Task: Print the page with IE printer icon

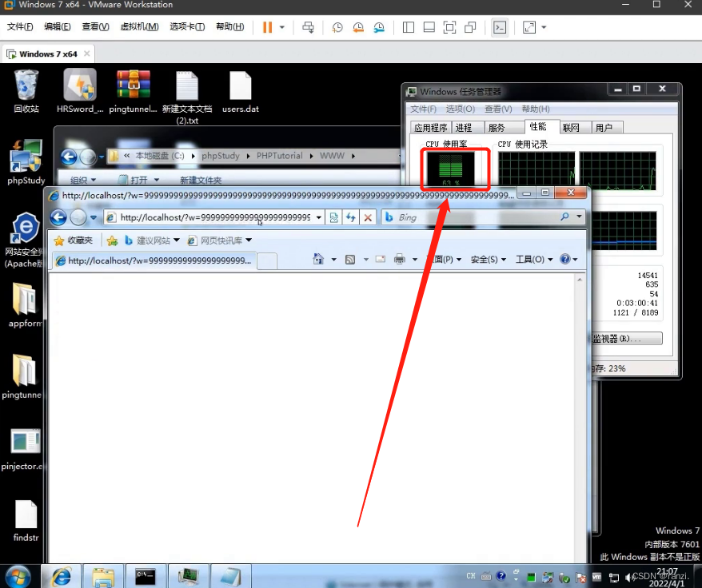Action: [x=399, y=259]
